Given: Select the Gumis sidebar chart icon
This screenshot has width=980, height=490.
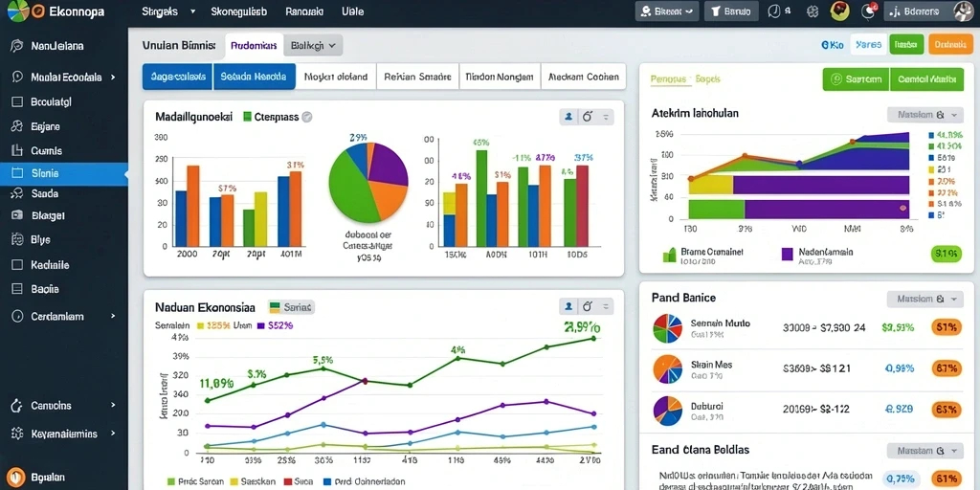Looking at the screenshot, I should tap(17, 150).
